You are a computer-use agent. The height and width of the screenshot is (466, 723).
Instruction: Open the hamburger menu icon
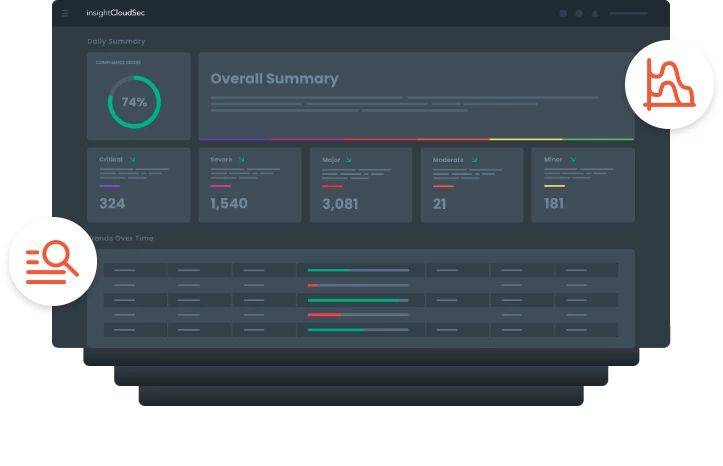tap(66, 14)
